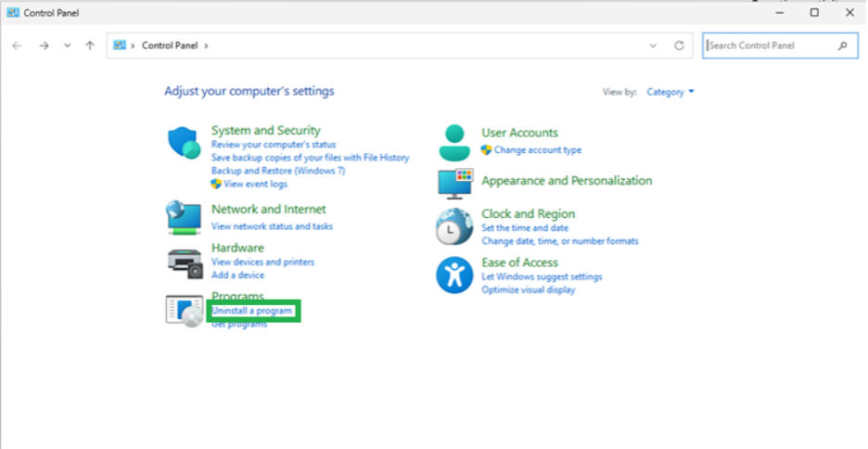868x449 pixels.
Task: Open User Accounts heading
Action: [519, 133]
